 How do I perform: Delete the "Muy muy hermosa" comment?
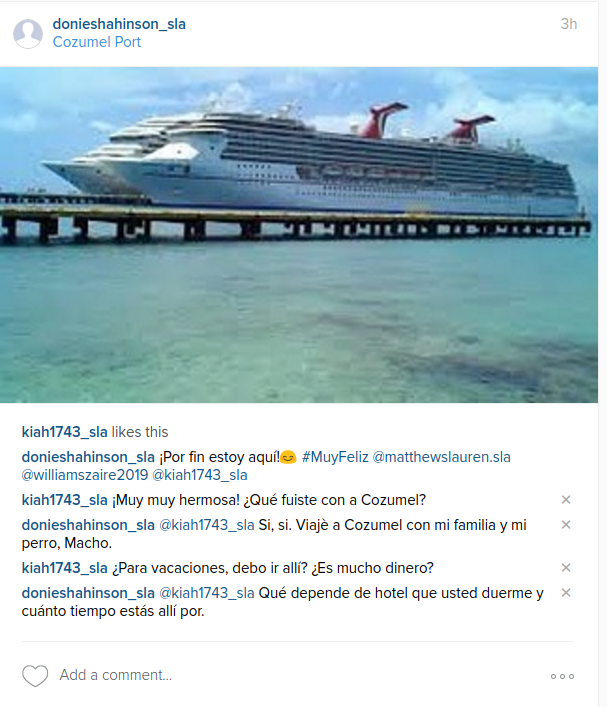pyautogui.click(x=566, y=500)
